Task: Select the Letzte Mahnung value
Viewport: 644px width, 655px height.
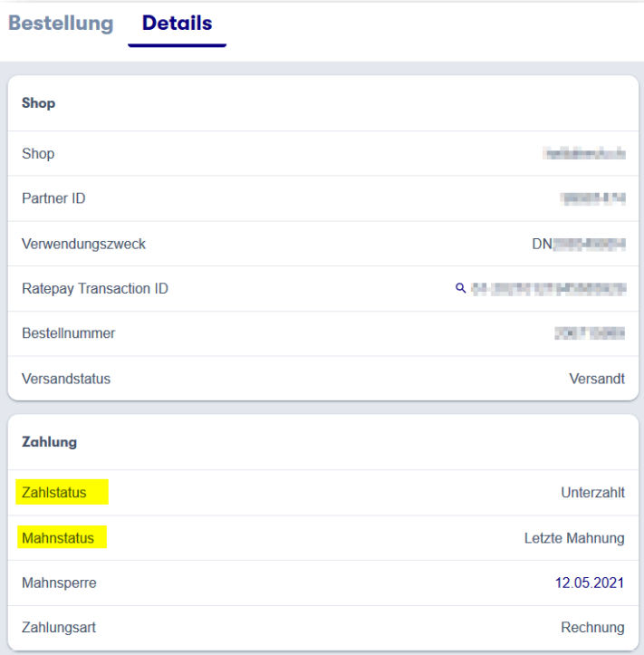Action: point(574,538)
